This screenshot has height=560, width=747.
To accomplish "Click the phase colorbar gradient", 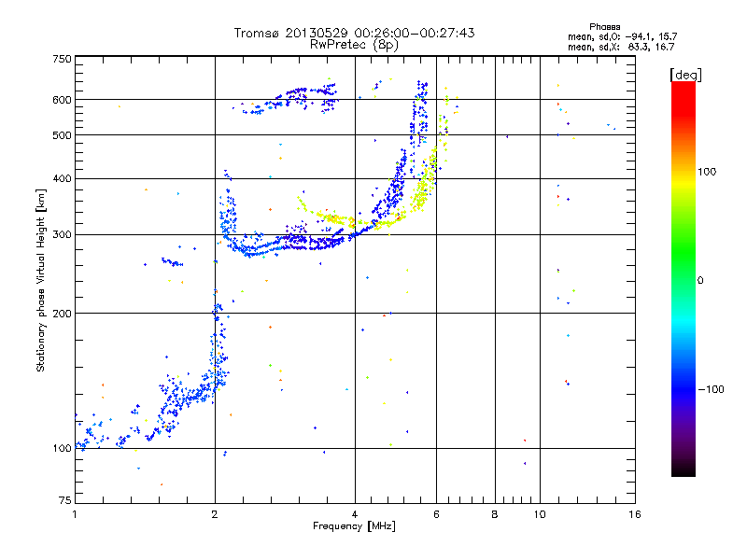I will click(684, 278).
